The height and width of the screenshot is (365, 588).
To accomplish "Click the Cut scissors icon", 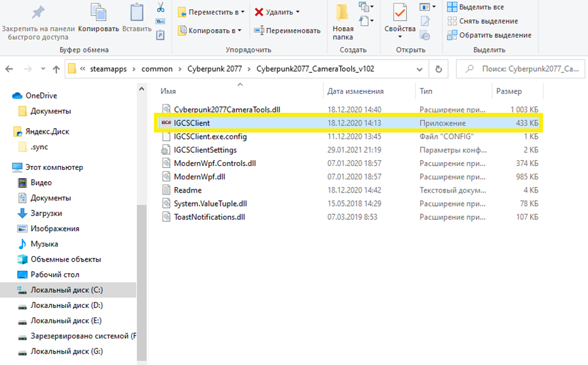I will point(160,8).
